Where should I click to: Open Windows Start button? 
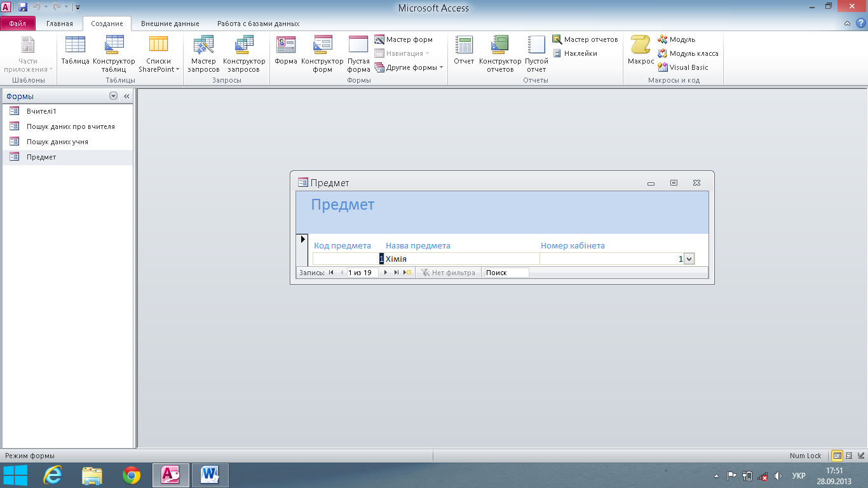16,475
